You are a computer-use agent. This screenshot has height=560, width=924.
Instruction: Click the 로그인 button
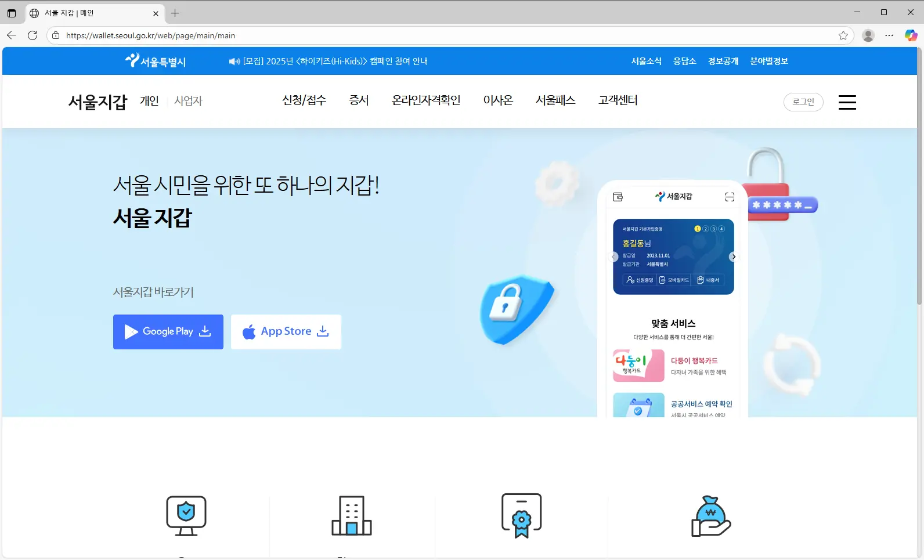pos(803,102)
